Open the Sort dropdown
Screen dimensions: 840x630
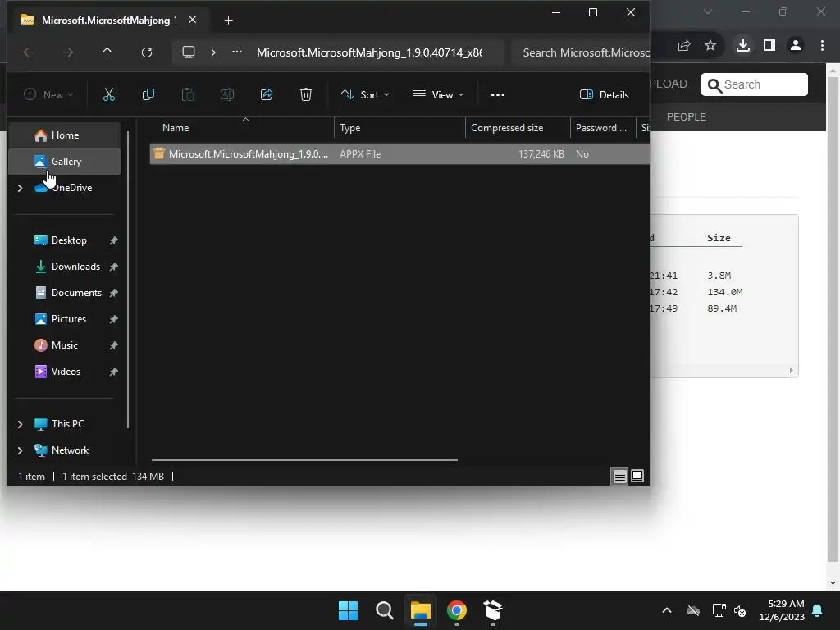[x=365, y=95]
